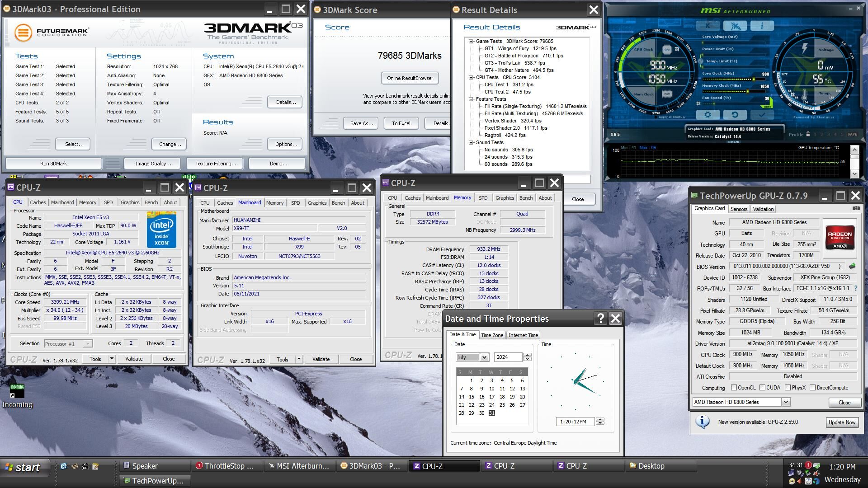Image resolution: width=868 pixels, height=488 pixels.
Task: Toggle Afterburner profile lock icon
Action: pos(808,134)
